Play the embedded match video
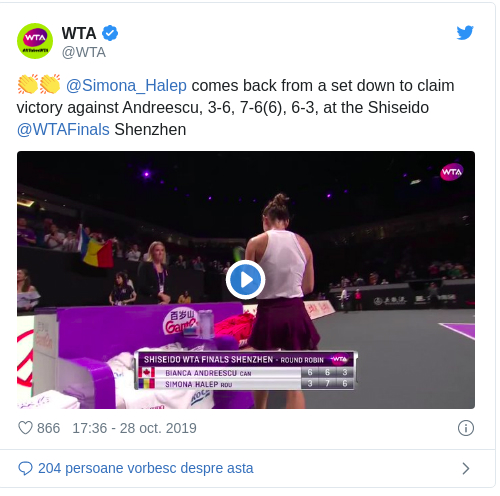 point(246,280)
